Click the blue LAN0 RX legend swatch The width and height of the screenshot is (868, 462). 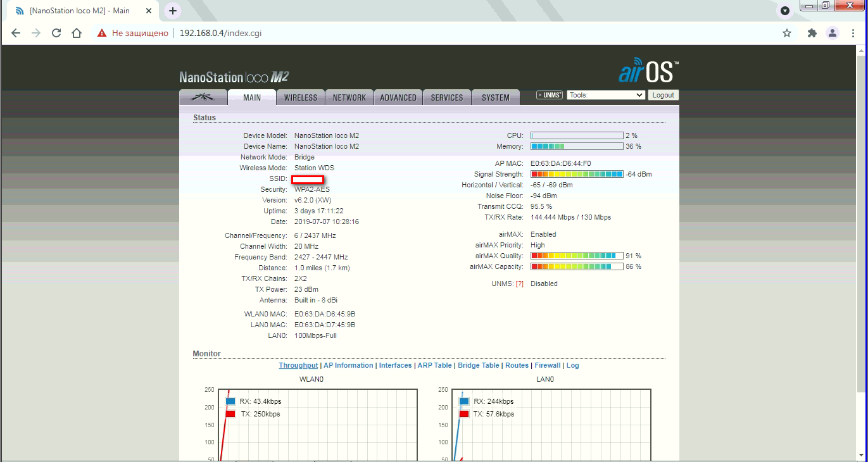(x=464, y=401)
